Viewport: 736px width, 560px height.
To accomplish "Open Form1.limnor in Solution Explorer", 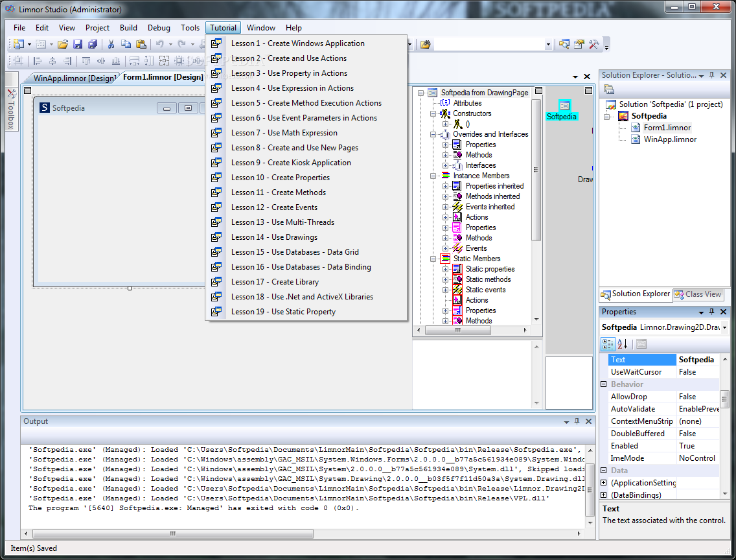I will [667, 128].
